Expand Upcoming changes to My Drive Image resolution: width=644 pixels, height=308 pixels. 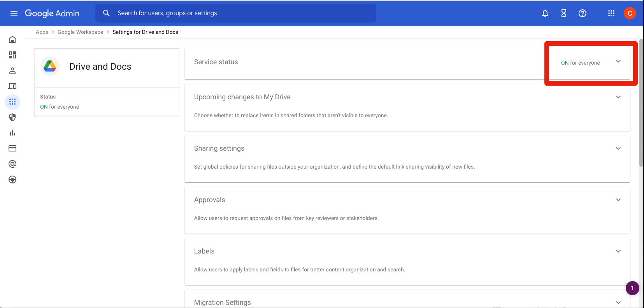click(x=618, y=97)
